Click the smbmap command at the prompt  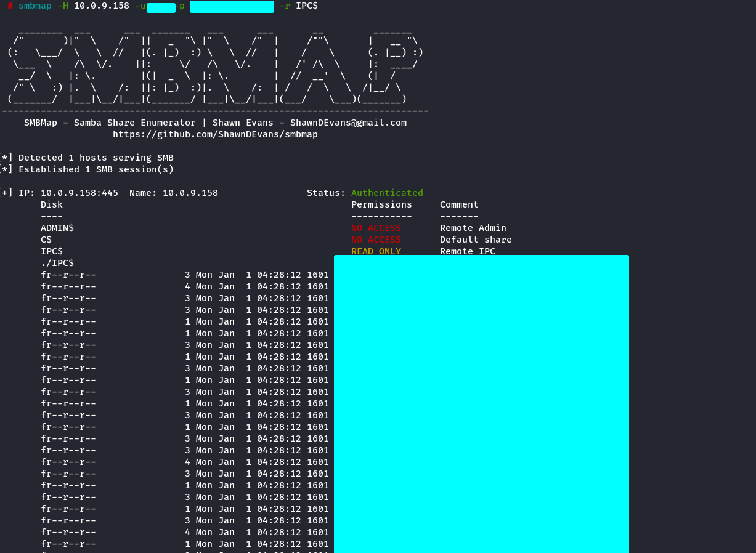point(35,6)
